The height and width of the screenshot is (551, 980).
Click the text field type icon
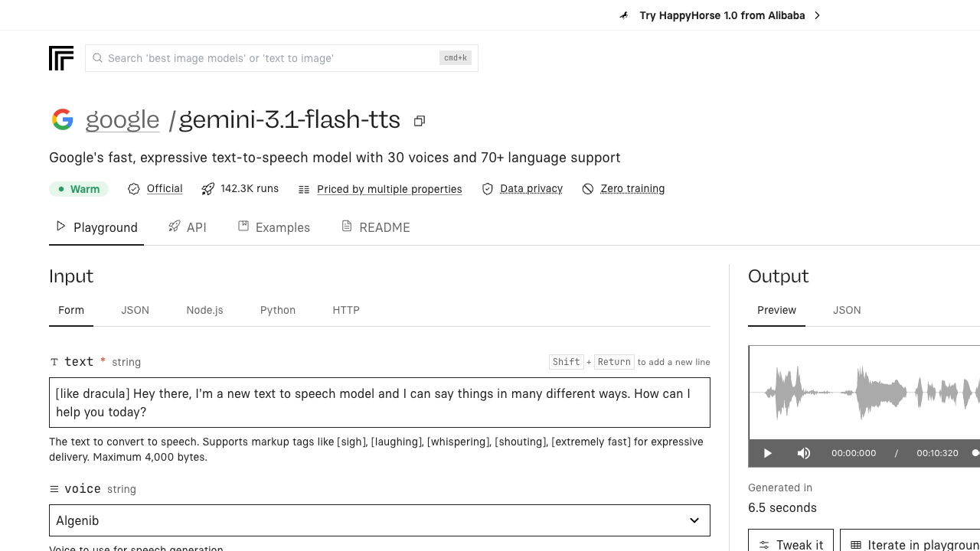point(54,362)
